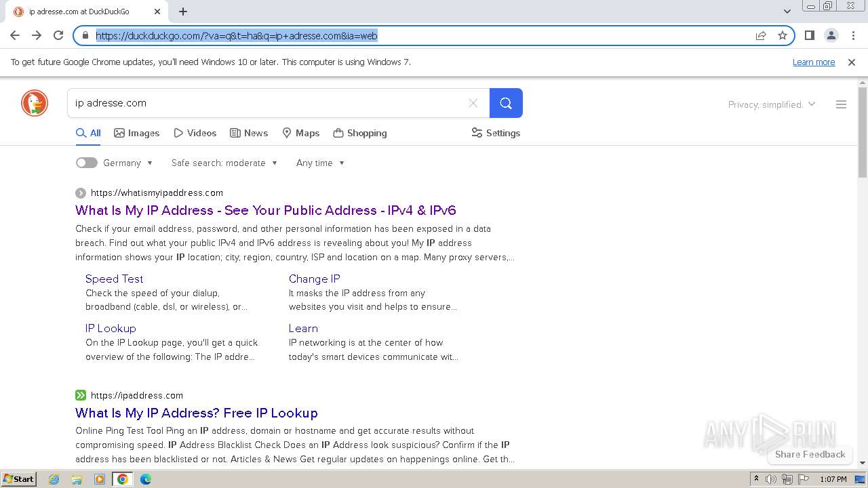Viewport: 868px width, 488px height.
Task: Bookmark this page with the star icon
Action: coord(783,35)
